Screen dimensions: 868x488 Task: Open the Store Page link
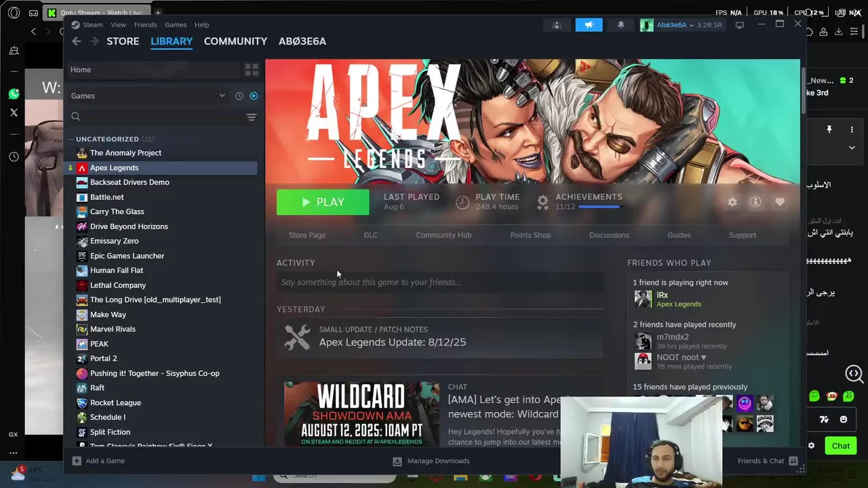(x=307, y=235)
